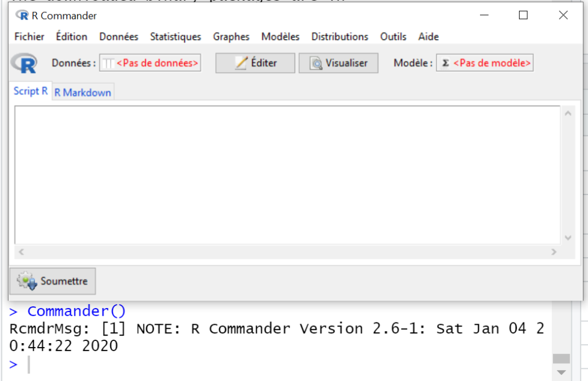Click the R Commander title bar icon

(x=22, y=15)
